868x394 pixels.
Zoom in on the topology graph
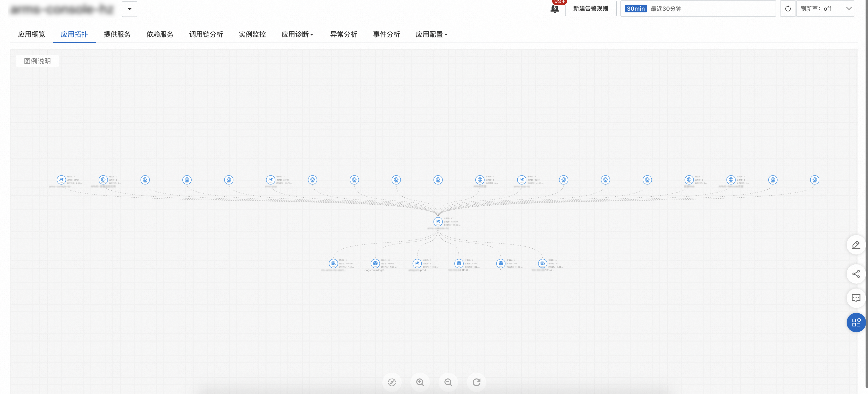[420, 382]
